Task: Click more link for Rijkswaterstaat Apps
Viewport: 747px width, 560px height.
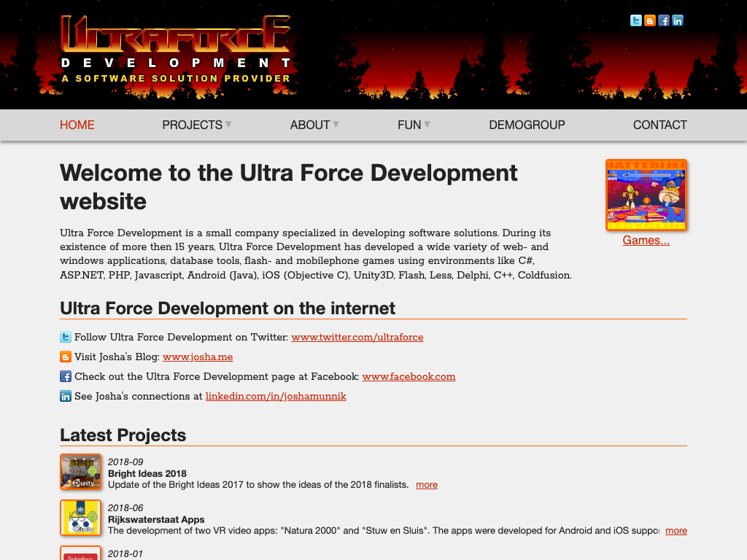Action: pos(676,531)
